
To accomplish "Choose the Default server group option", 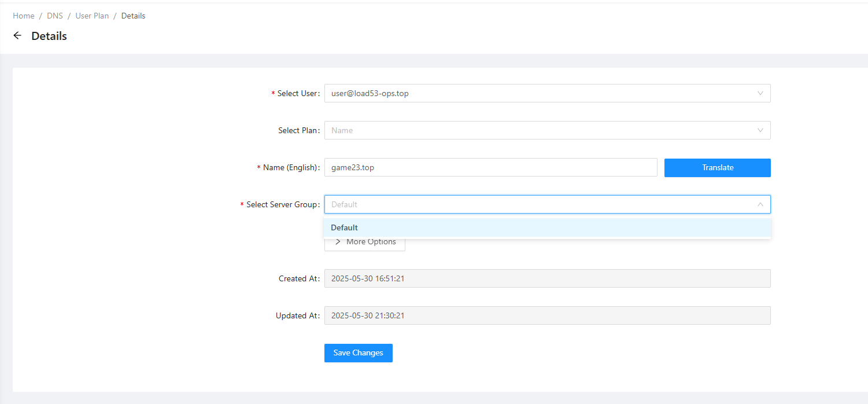I will 345,227.
